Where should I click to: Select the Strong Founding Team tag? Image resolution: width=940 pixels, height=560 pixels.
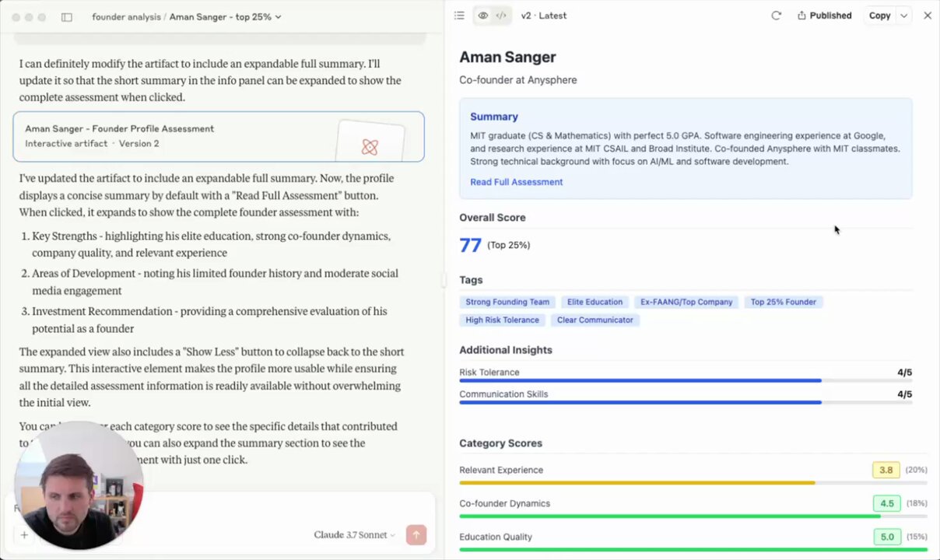(x=507, y=302)
